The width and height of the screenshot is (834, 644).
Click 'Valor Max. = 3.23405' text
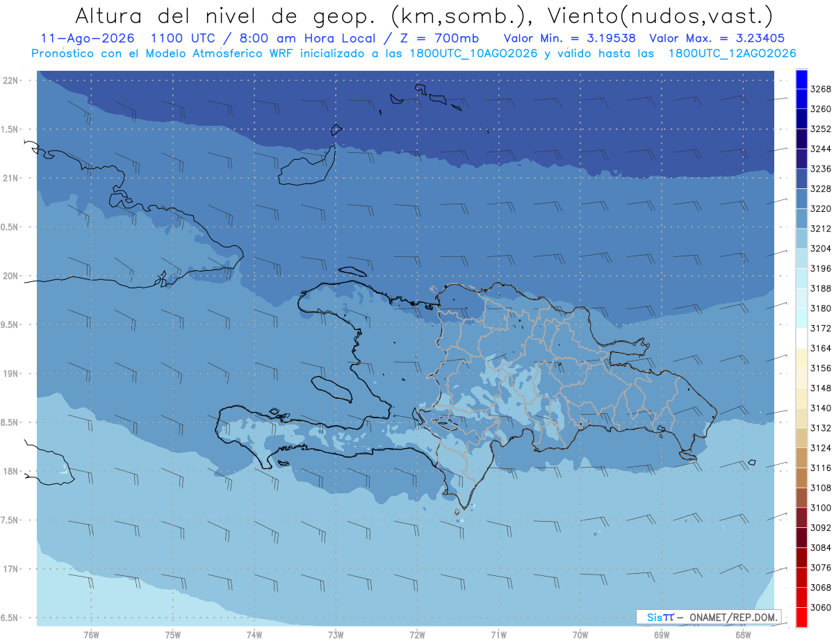point(717,39)
